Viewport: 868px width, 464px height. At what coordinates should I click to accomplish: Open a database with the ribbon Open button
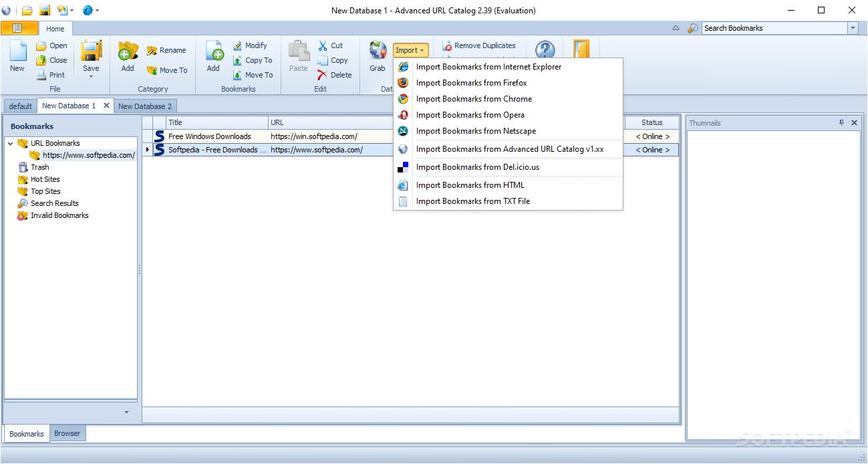(51, 45)
